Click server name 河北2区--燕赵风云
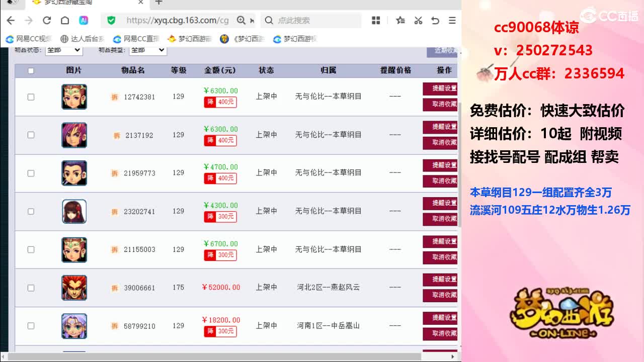The image size is (644, 362). pyautogui.click(x=329, y=288)
